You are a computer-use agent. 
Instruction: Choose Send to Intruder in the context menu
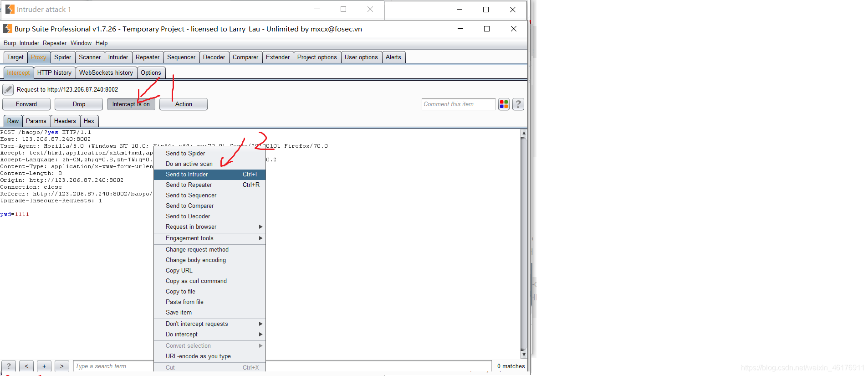coord(209,174)
